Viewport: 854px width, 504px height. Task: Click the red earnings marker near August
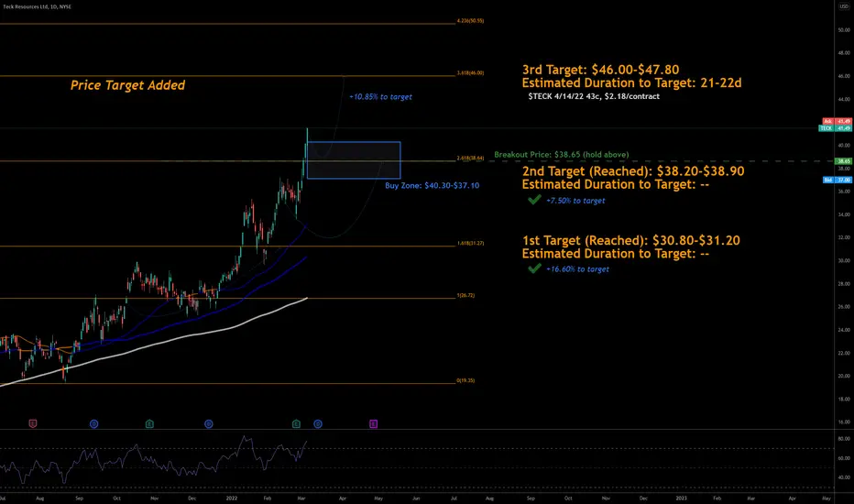click(x=33, y=423)
